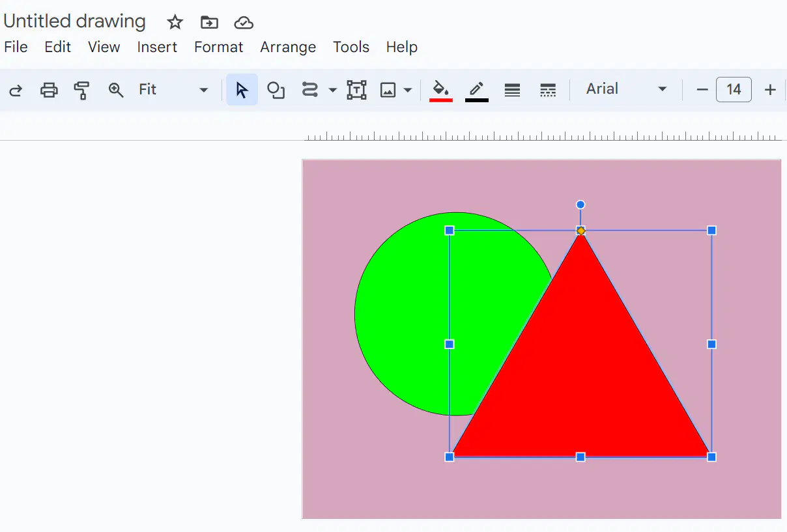Open the Help menu

401,47
